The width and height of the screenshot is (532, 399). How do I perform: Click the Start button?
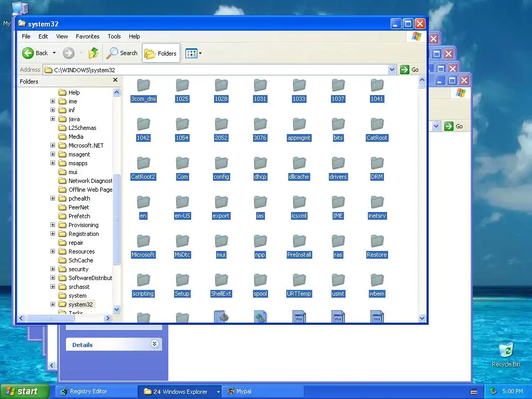click(x=24, y=391)
